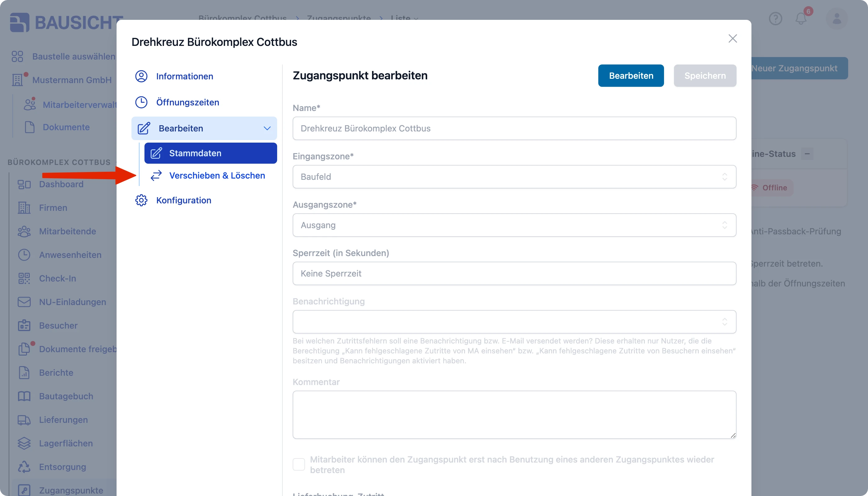Open Baustelle auswählen in sidebar
This screenshot has height=496, width=868.
pyautogui.click(x=63, y=56)
